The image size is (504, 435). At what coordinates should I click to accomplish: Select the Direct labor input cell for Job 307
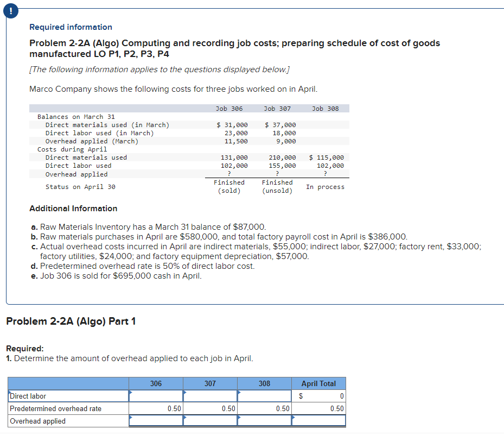212,396
